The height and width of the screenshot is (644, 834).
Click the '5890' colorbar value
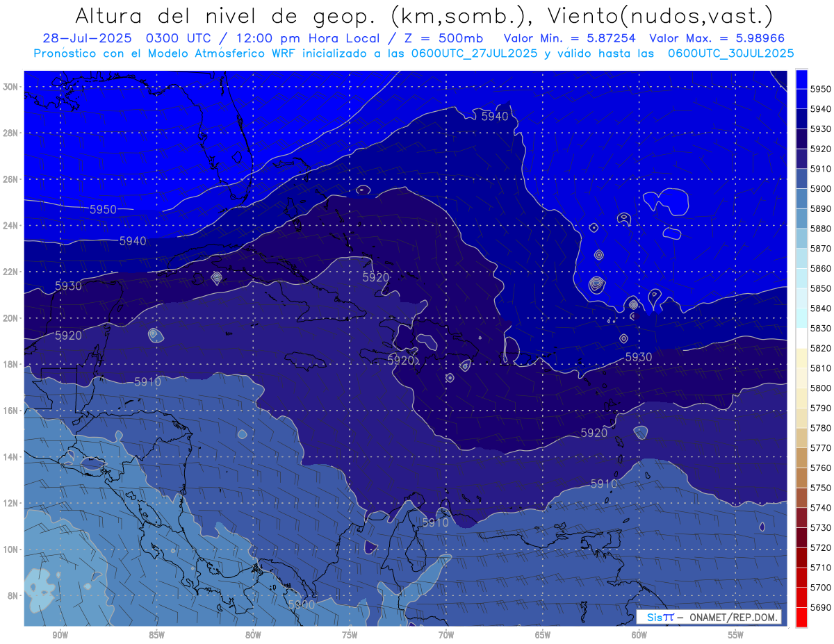point(820,208)
